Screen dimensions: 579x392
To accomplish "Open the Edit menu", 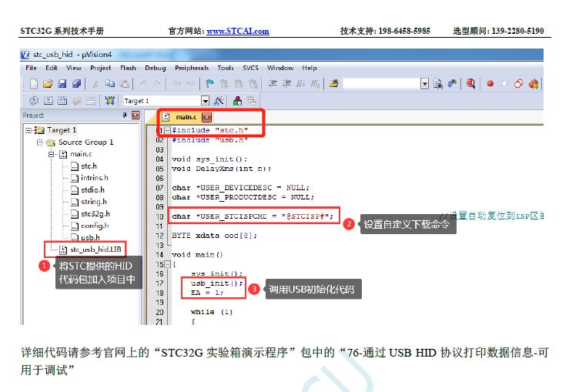I will point(52,68).
